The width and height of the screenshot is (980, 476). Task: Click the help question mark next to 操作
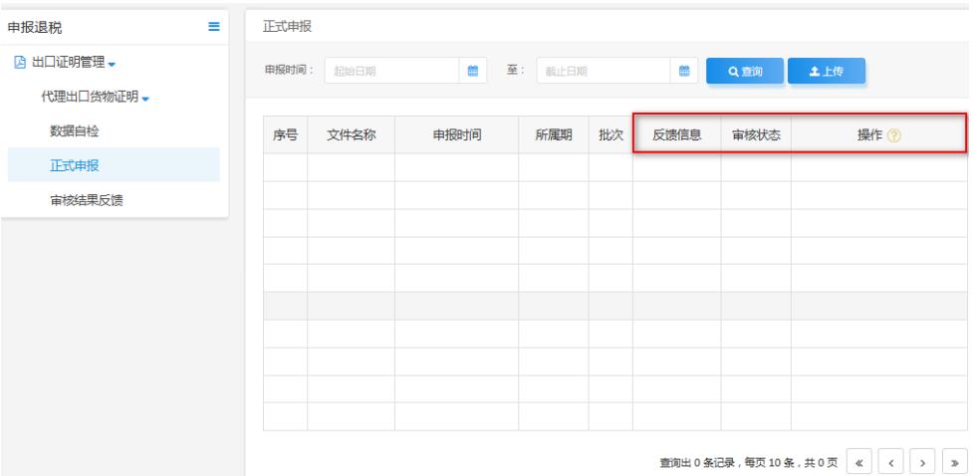(x=894, y=136)
